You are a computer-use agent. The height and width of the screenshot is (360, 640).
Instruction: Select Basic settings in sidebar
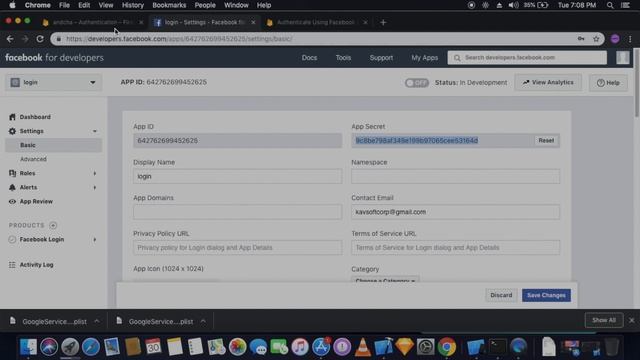[x=53, y=145]
